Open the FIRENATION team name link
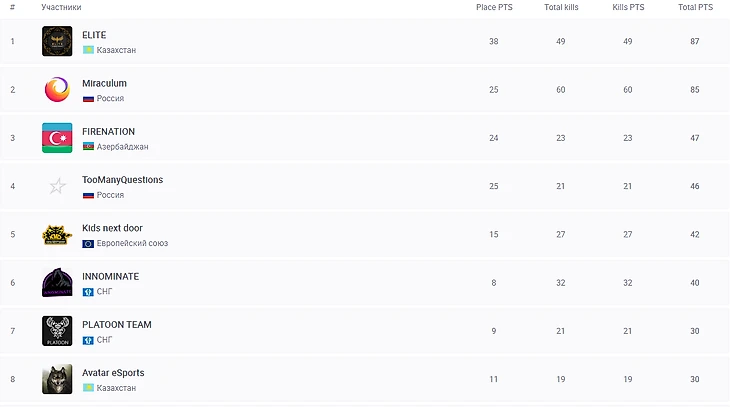This screenshot has width=730, height=407. point(108,131)
